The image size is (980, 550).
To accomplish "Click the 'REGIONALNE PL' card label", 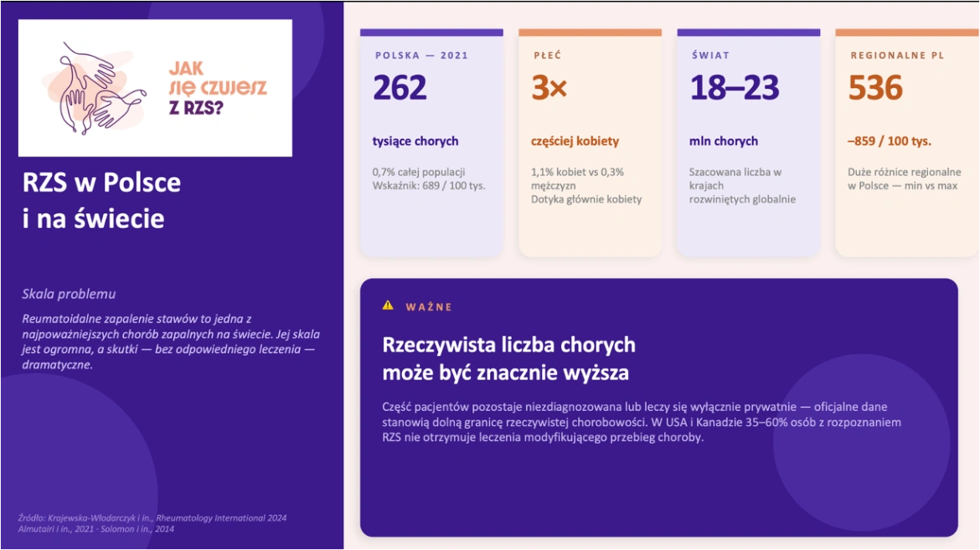I will 898,55.
